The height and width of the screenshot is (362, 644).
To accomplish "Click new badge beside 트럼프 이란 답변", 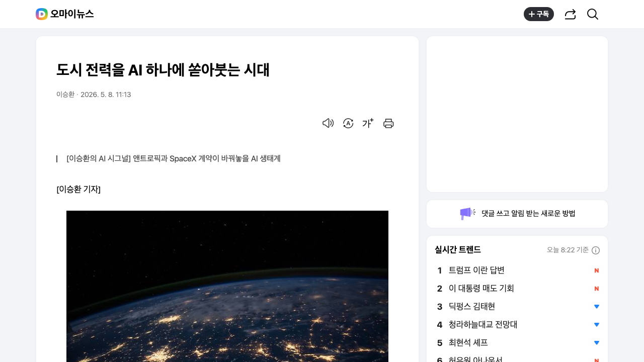I will [597, 270].
